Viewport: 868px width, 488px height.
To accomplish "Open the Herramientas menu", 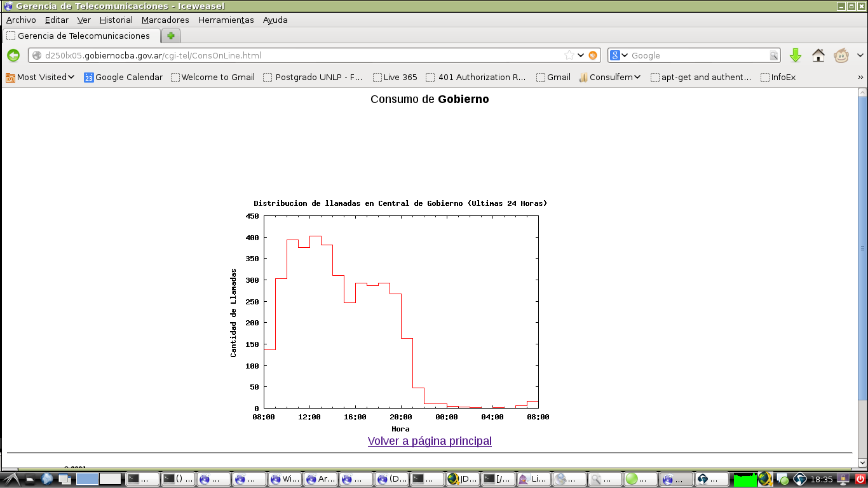I will coord(226,20).
